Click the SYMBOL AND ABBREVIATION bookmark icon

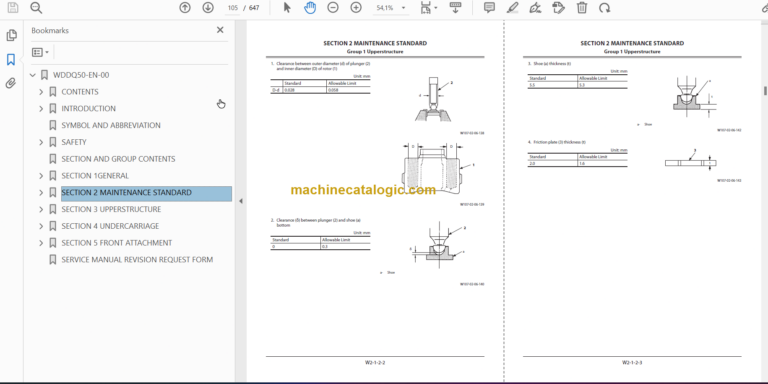point(53,125)
